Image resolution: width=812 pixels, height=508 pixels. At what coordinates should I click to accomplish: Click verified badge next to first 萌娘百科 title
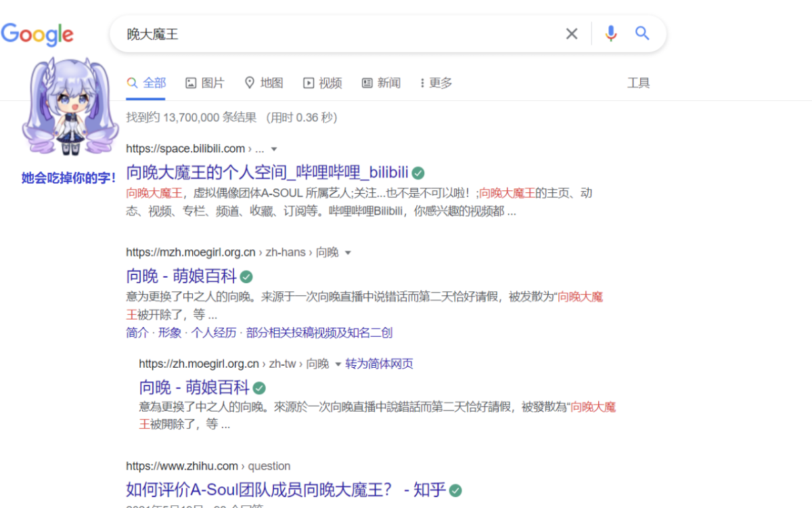247,276
